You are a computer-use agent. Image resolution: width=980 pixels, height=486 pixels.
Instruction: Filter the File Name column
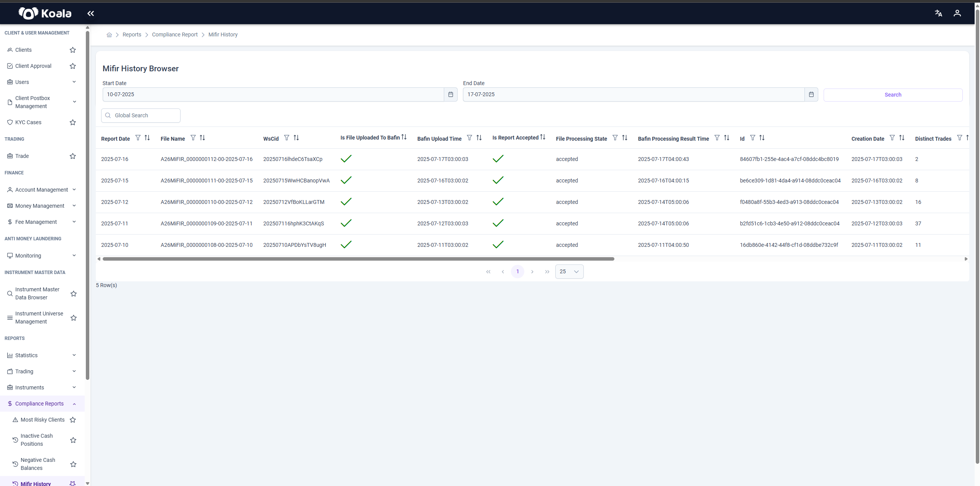click(x=193, y=138)
